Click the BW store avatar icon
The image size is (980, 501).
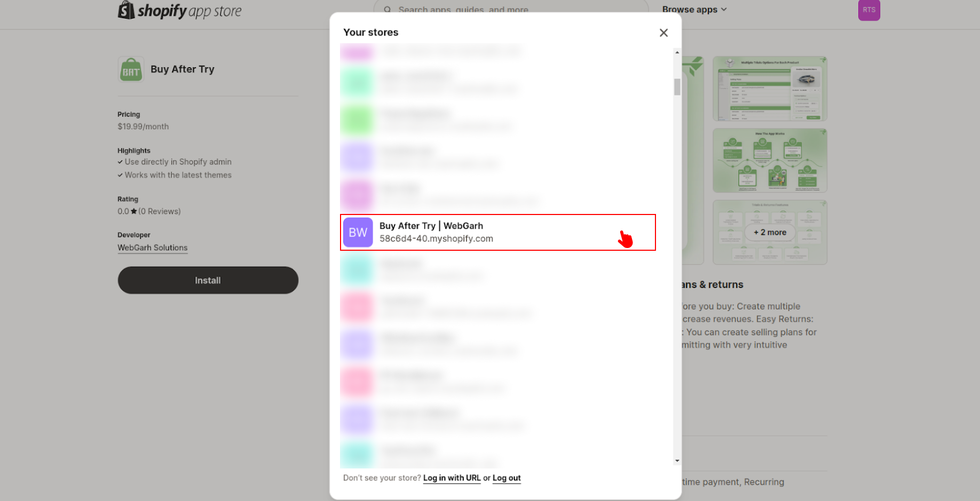[358, 233]
